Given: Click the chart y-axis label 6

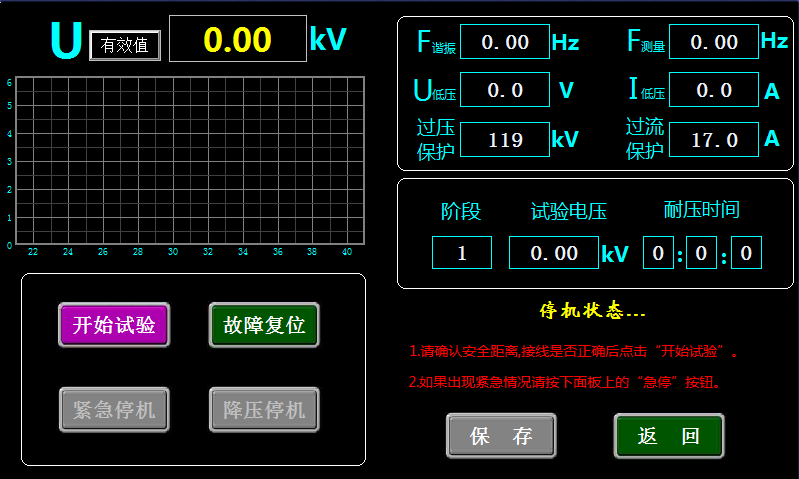Looking at the screenshot, I should point(9,83).
